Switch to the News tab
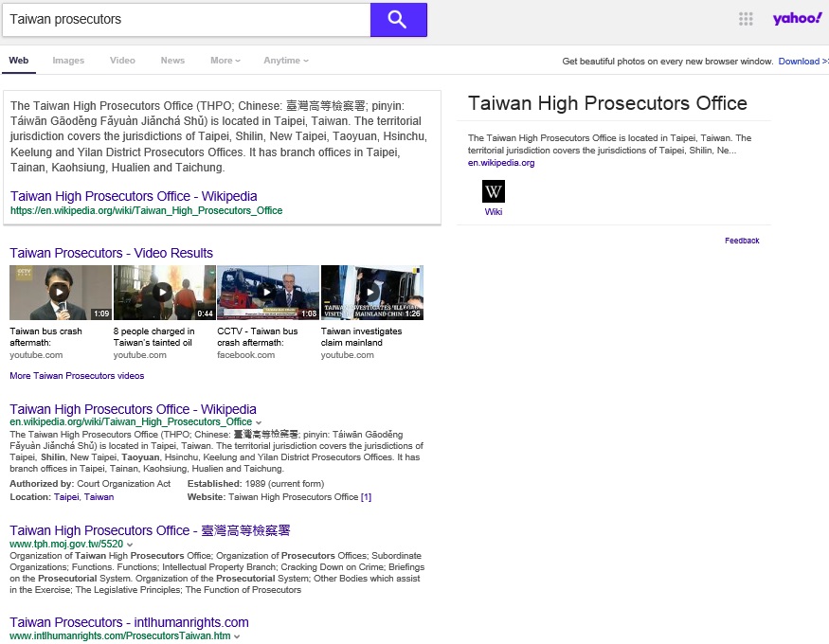Screen dimensions: 829x644 (172, 61)
